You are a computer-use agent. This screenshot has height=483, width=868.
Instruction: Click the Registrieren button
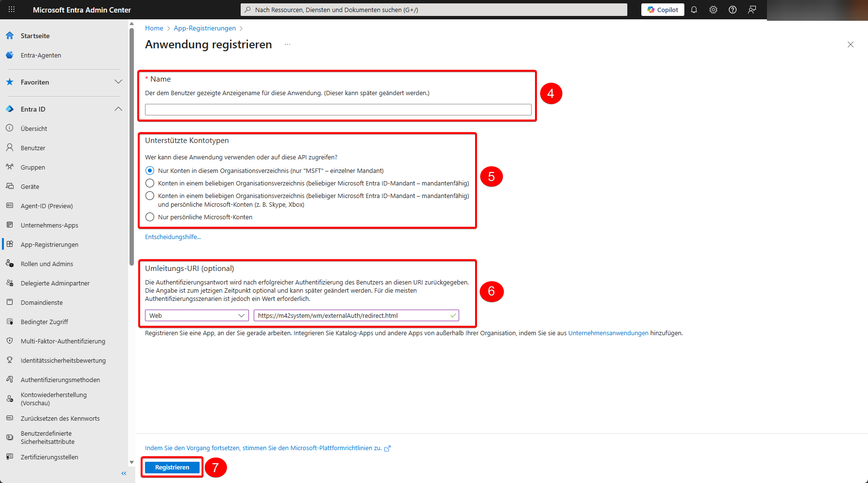tap(172, 467)
